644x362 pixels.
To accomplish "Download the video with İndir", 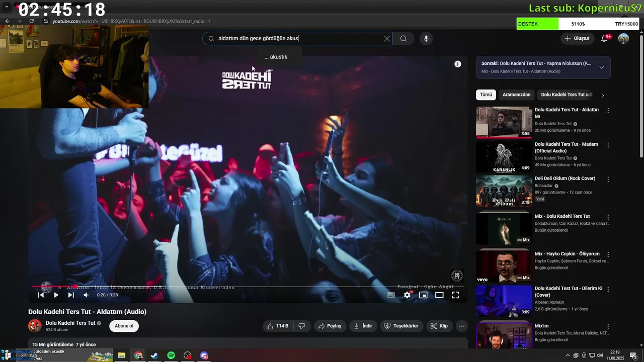I will (x=363, y=326).
